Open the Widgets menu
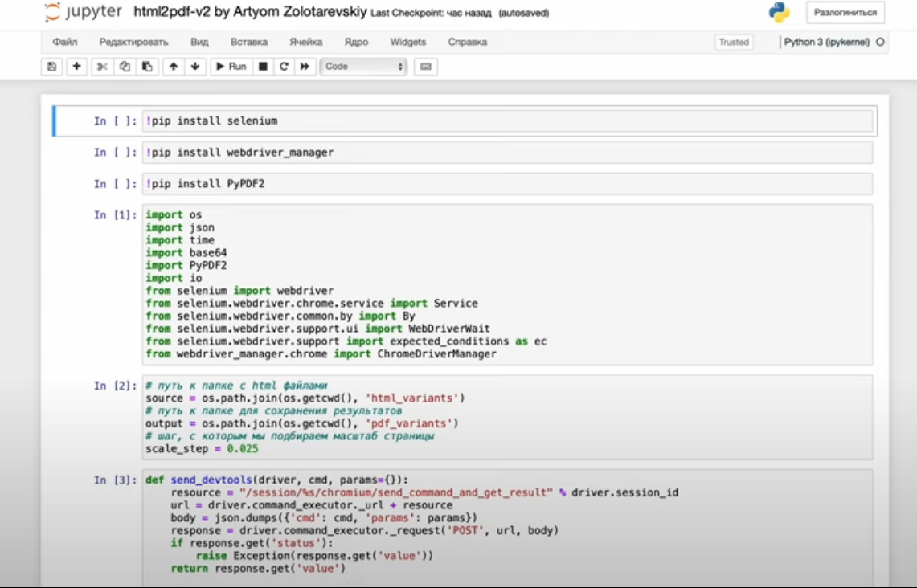This screenshot has width=917, height=588. pos(408,42)
